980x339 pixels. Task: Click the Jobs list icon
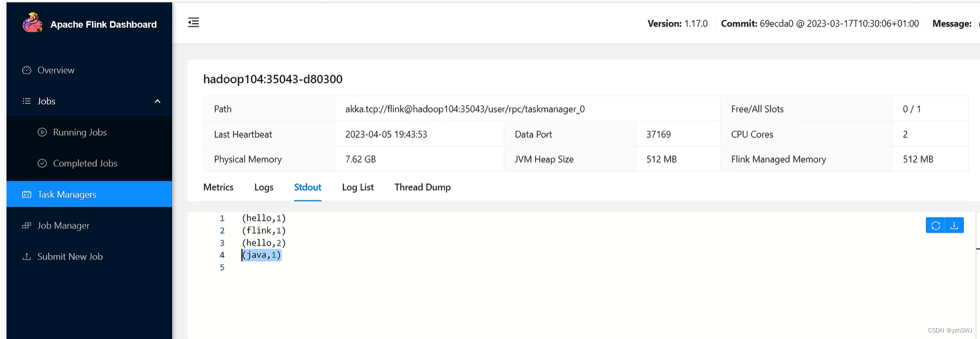[27, 101]
